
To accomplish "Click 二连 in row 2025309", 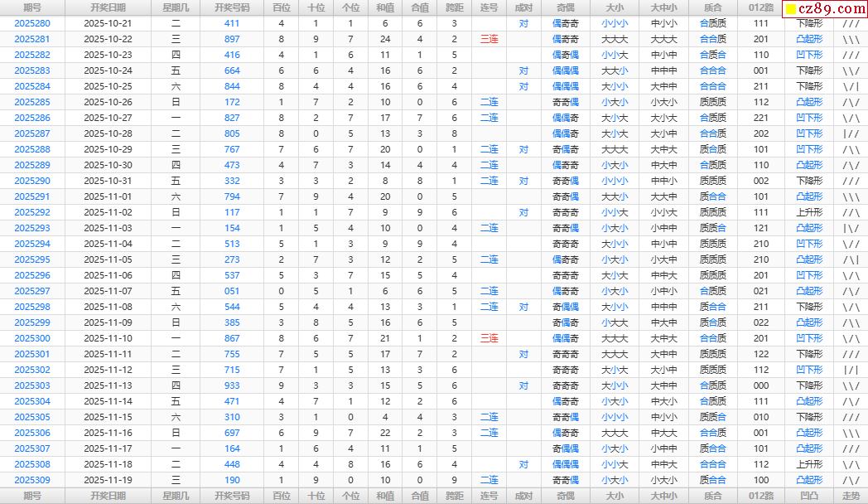I will tap(489, 480).
